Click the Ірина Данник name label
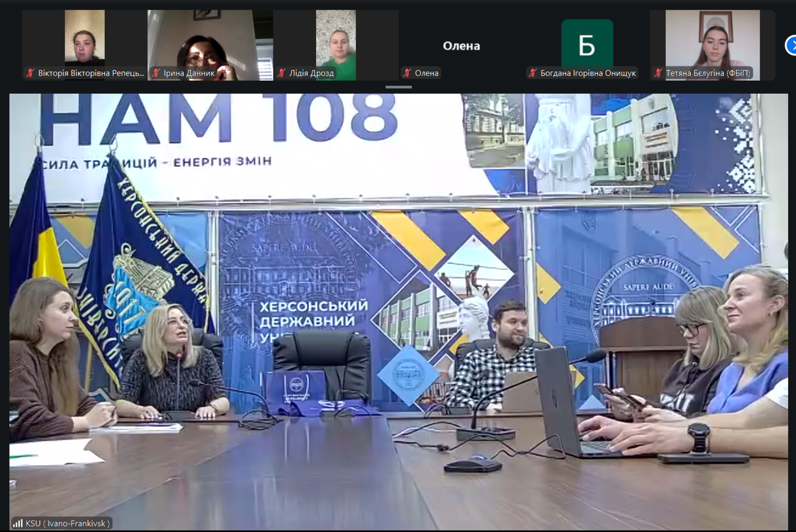This screenshot has width=796, height=532. [x=189, y=73]
